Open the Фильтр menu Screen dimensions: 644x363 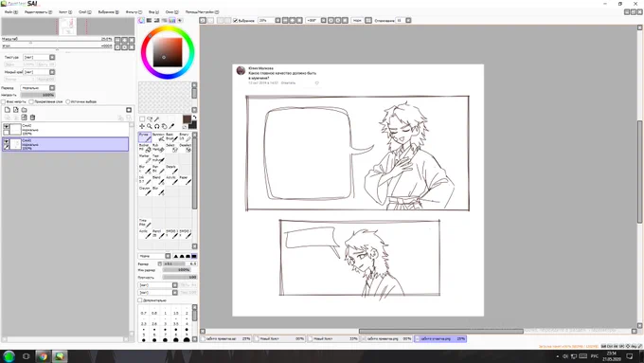134,12
